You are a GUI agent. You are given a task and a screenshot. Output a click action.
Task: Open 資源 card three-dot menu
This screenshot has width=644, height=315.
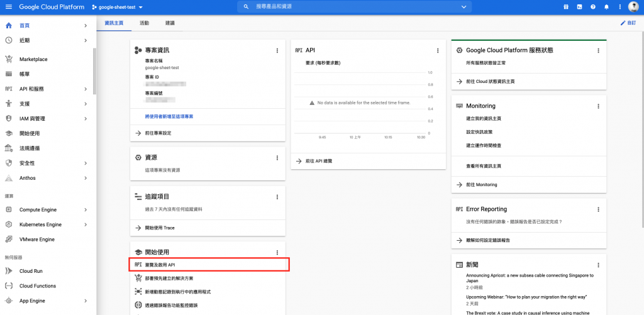[277, 158]
